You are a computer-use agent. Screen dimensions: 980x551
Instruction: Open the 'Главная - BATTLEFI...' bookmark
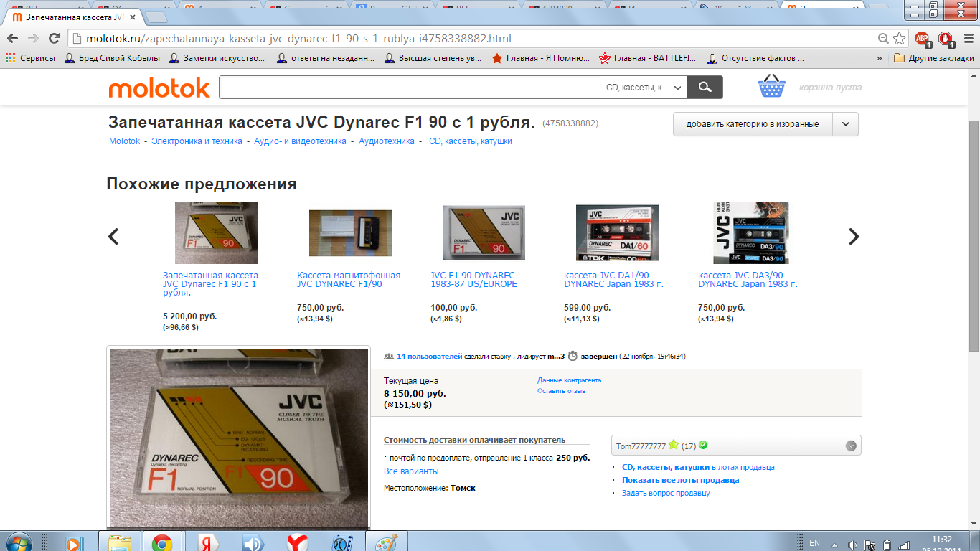(x=649, y=58)
